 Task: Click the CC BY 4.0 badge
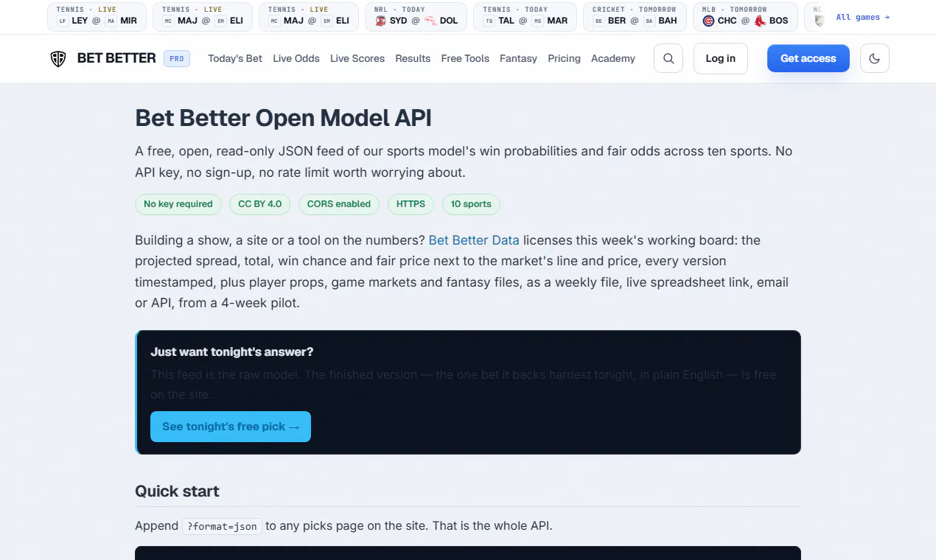point(260,204)
